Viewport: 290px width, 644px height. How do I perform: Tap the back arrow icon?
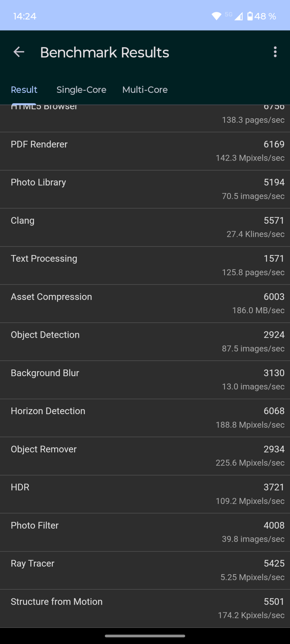tap(19, 52)
